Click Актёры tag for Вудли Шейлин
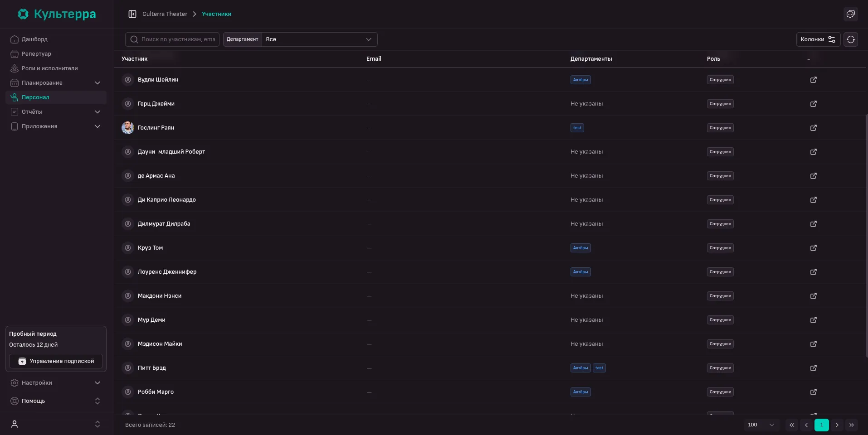868x435 pixels. (x=580, y=80)
